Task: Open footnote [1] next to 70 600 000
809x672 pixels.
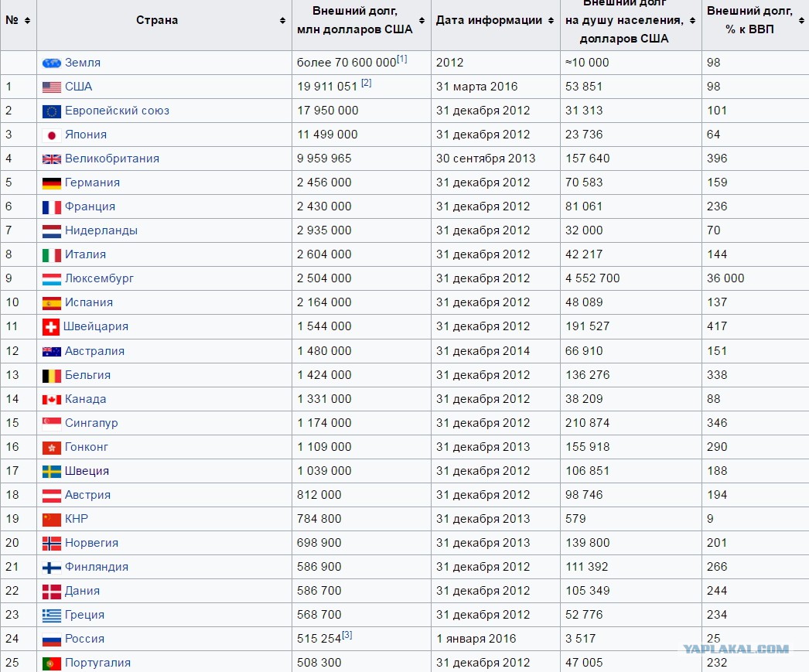Action: [x=402, y=59]
